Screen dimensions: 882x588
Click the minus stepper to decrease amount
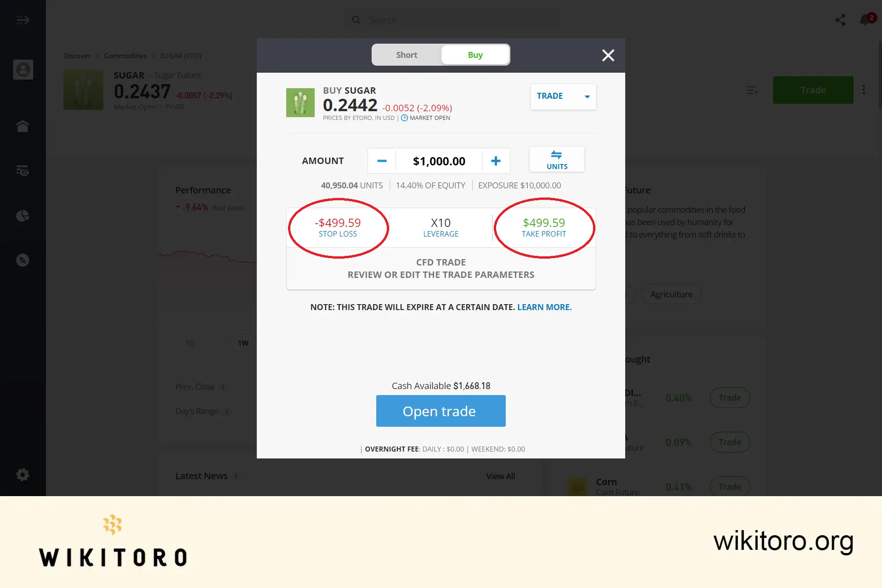pyautogui.click(x=381, y=160)
